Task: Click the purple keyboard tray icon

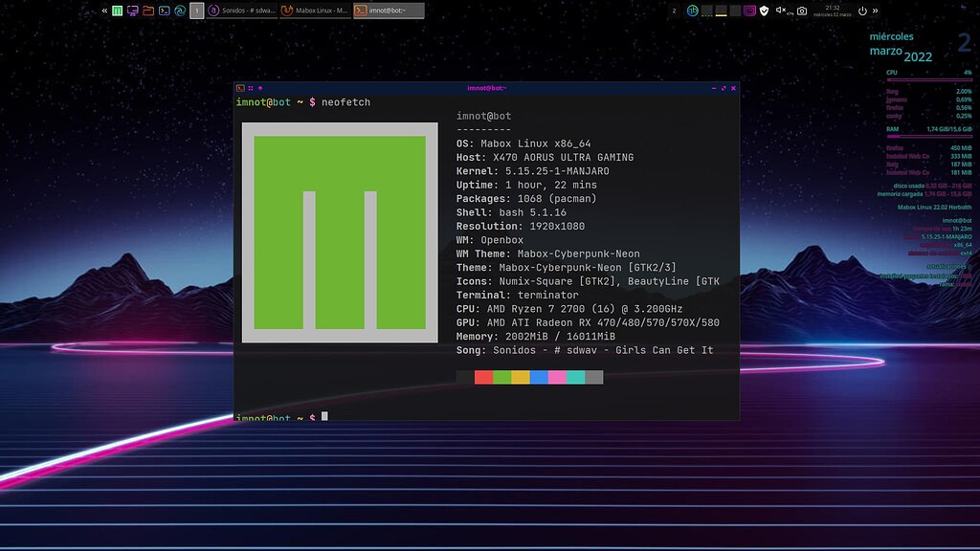Action: pyautogui.click(x=749, y=11)
